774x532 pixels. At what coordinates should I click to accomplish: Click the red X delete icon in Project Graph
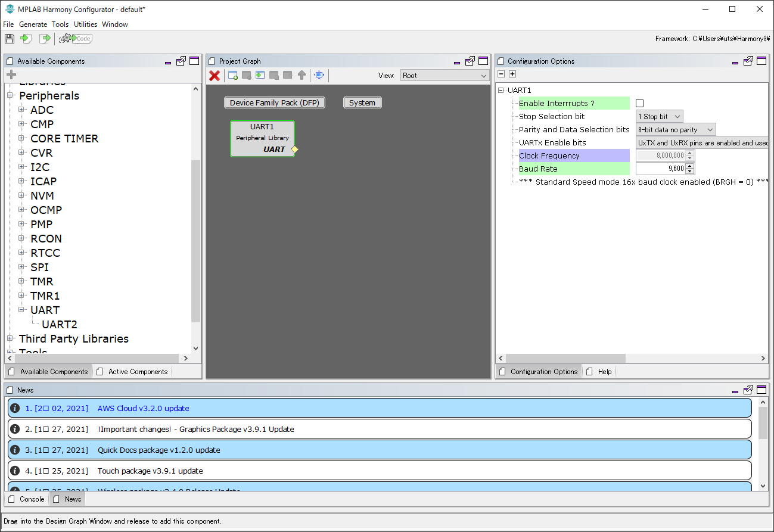[x=215, y=75]
